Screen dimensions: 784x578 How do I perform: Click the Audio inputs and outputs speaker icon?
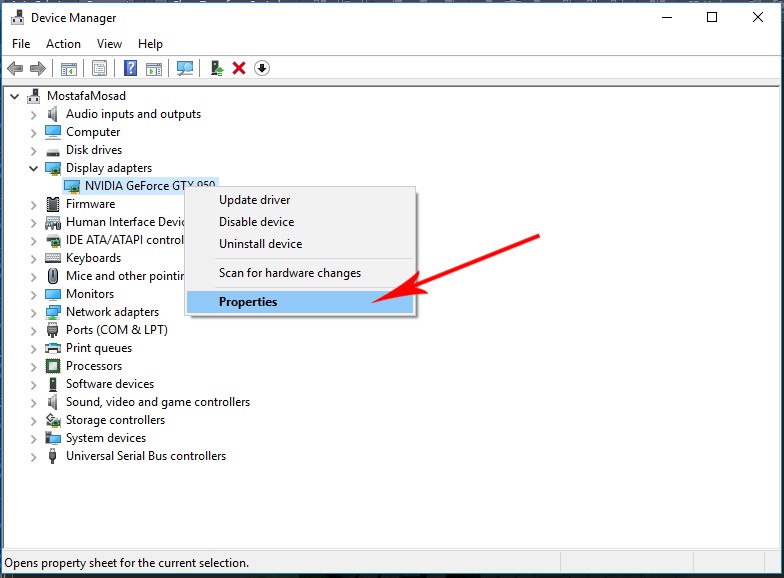(x=52, y=114)
